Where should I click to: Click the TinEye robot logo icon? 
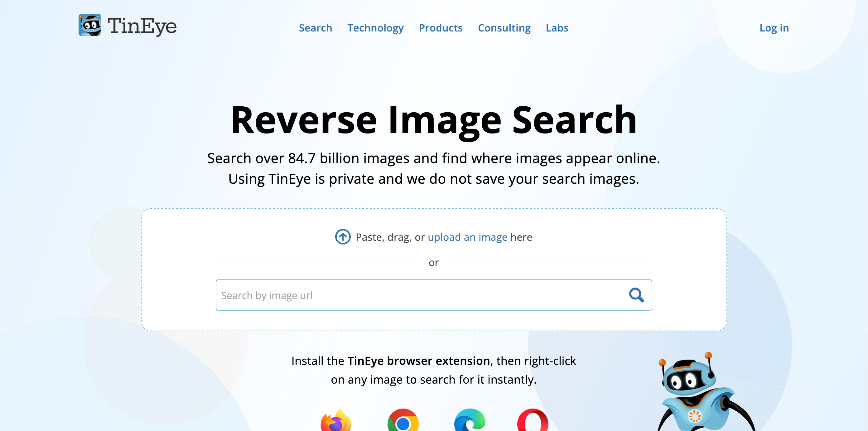(89, 25)
